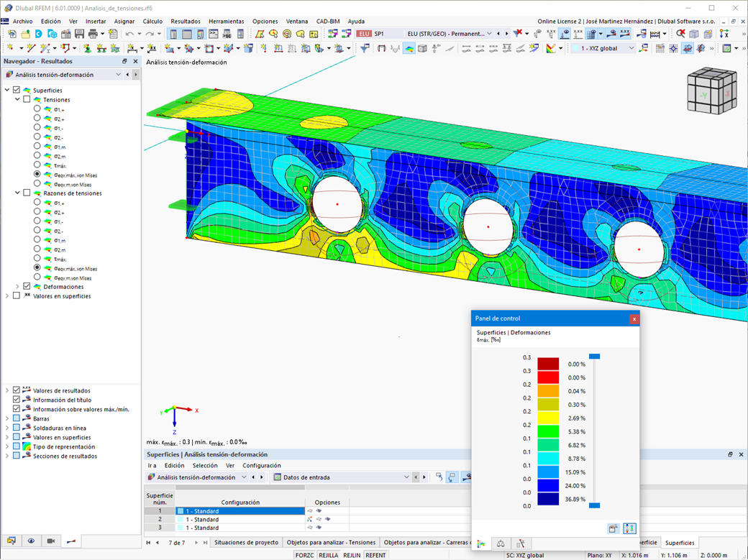Image resolution: width=748 pixels, height=560 pixels.
Task: Click the FORZC status bar button
Action: tap(304, 555)
